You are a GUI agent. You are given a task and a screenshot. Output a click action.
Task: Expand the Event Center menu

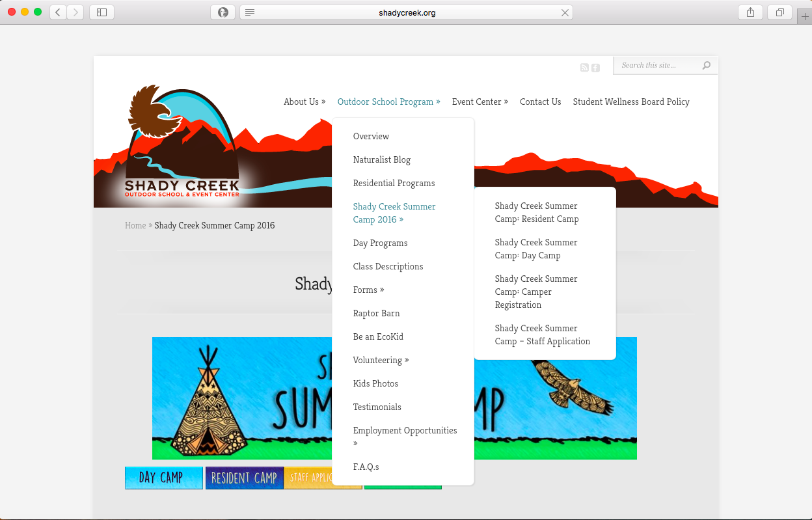(480, 102)
